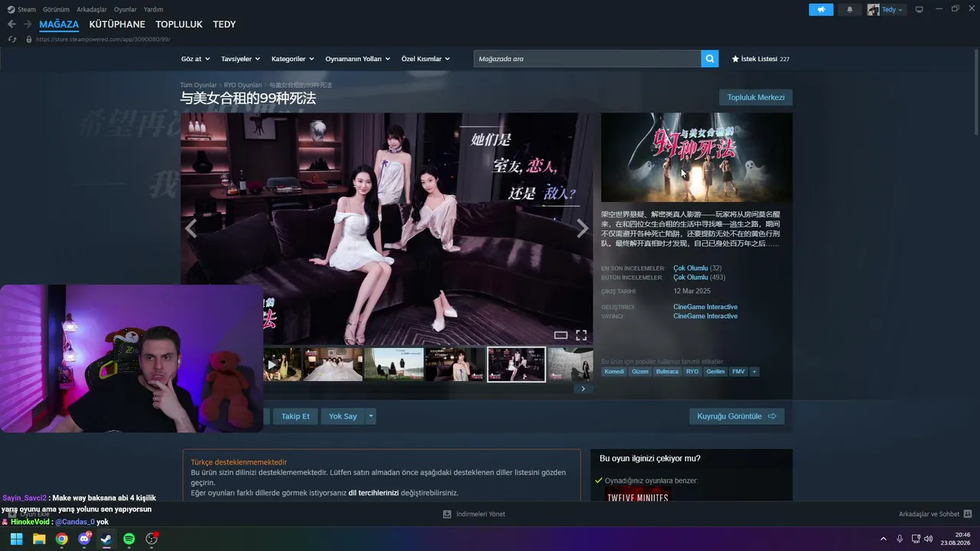
Task: Open İstek Listesi wishlist link
Action: pos(760,59)
